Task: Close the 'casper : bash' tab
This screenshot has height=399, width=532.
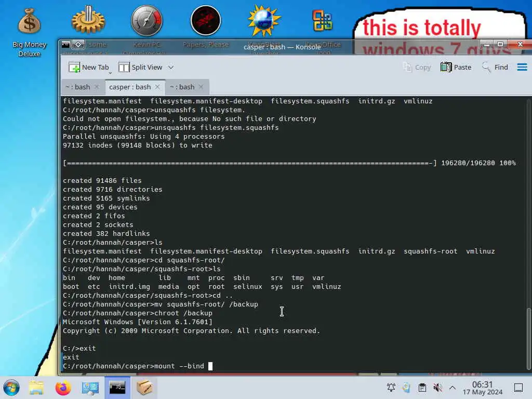Action: (x=157, y=87)
